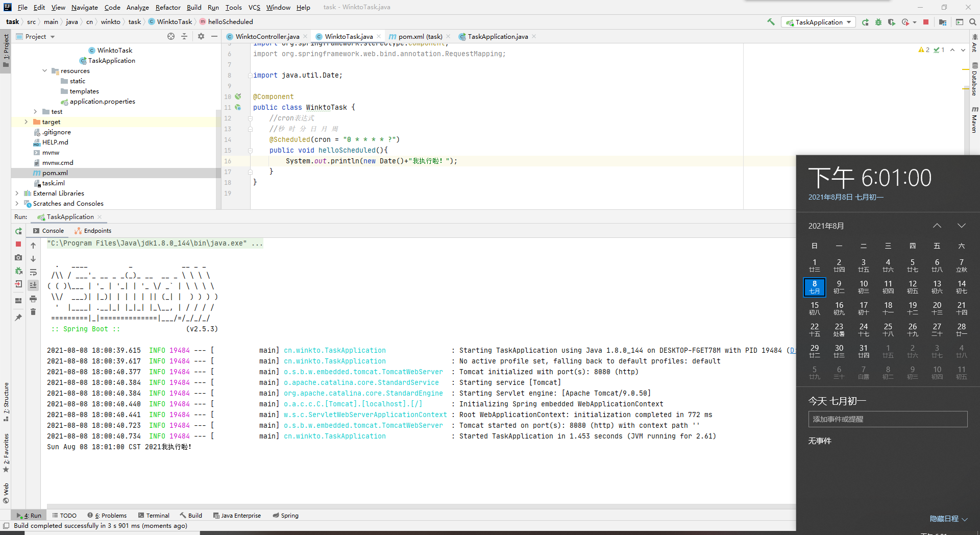The height and width of the screenshot is (535, 980).
Task: Collapse all nodes in the Project panel
Action: pyautogui.click(x=184, y=36)
